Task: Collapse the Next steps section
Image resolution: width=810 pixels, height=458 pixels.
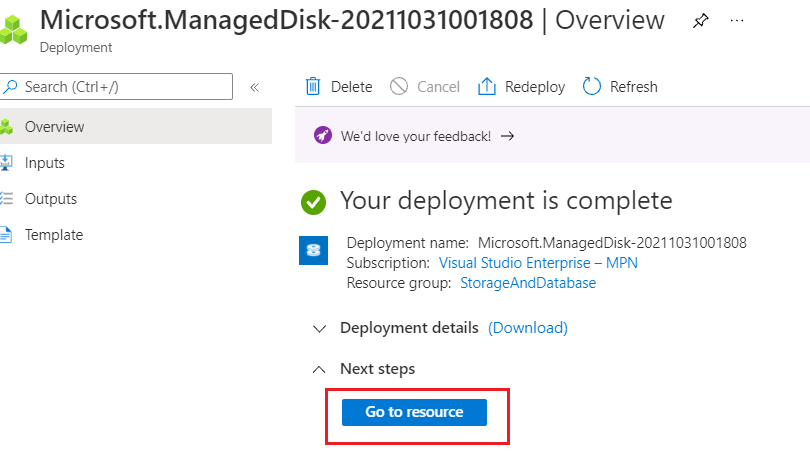Action: tap(319, 370)
